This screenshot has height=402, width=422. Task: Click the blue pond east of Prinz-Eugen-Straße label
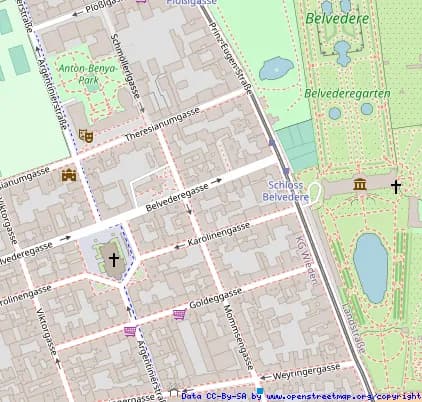click(276, 68)
